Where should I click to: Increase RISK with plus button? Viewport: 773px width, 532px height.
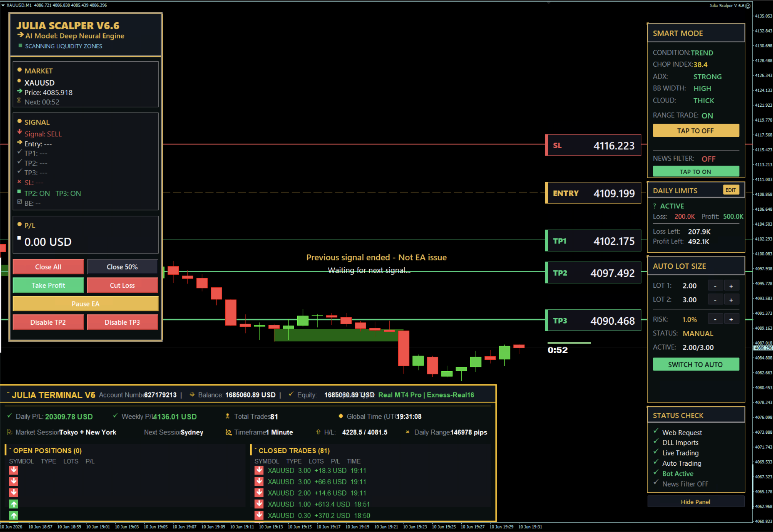[x=731, y=319]
